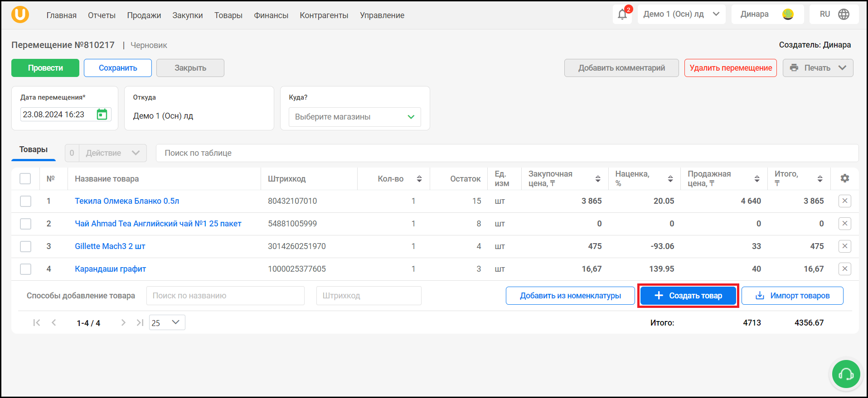Screen dimensions: 868x398
Task: Check the box for Gillette Mach3 row
Action: (25, 246)
